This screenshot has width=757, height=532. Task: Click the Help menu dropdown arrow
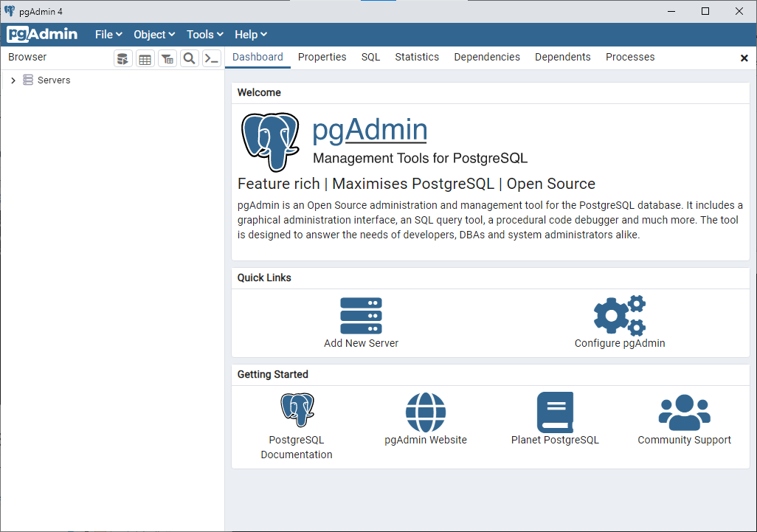pos(263,35)
